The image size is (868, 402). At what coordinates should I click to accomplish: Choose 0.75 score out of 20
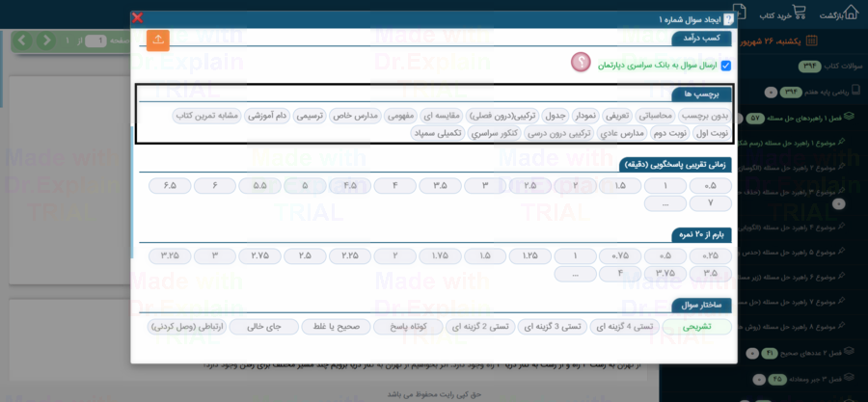coord(620,256)
